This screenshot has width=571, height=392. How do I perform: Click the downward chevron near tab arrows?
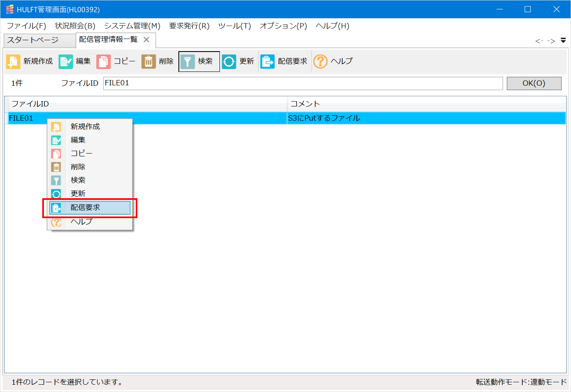point(563,40)
